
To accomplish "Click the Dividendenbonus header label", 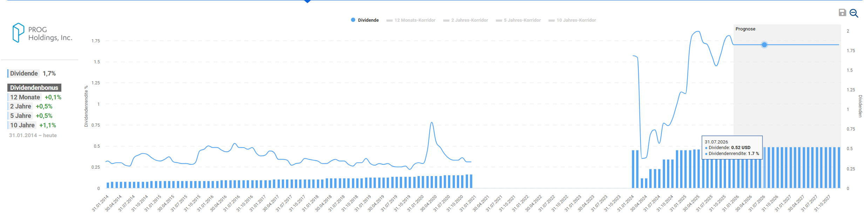I will [x=34, y=88].
